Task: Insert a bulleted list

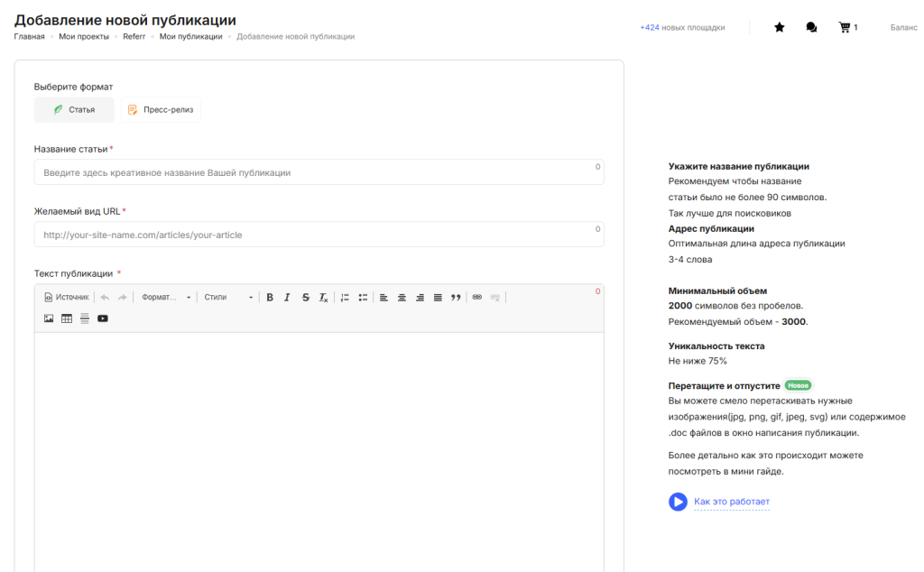Action: coord(363,297)
